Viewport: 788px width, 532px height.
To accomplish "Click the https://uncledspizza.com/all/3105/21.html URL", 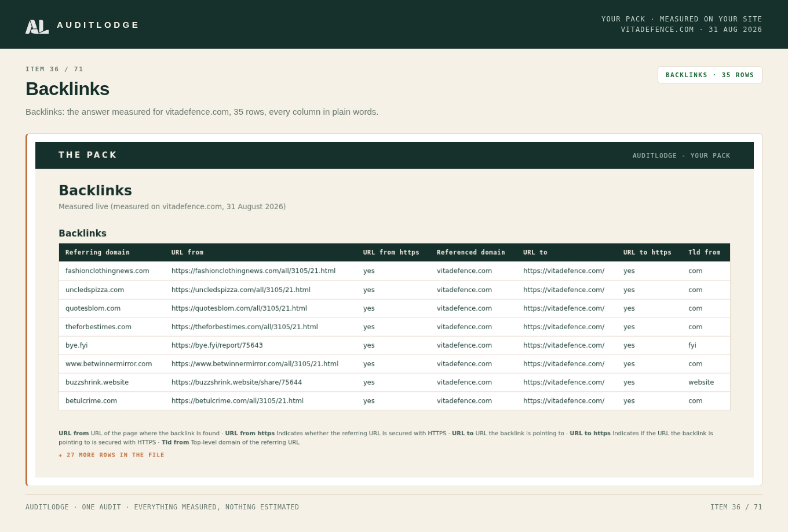I will [241, 290].
